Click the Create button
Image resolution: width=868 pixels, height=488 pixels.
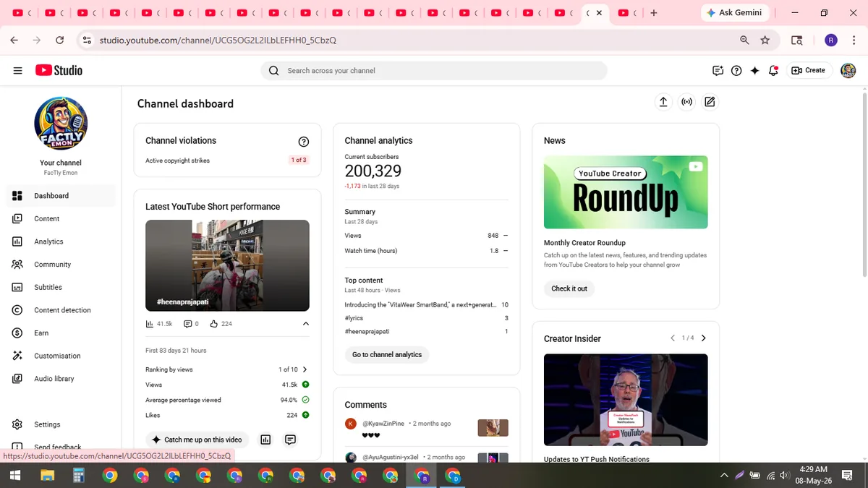tap(808, 70)
